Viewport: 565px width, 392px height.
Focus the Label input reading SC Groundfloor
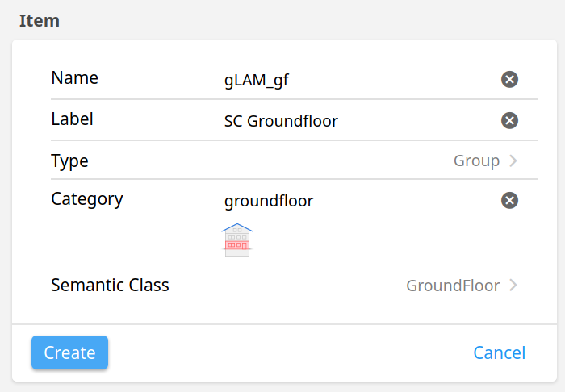click(360, 121)
